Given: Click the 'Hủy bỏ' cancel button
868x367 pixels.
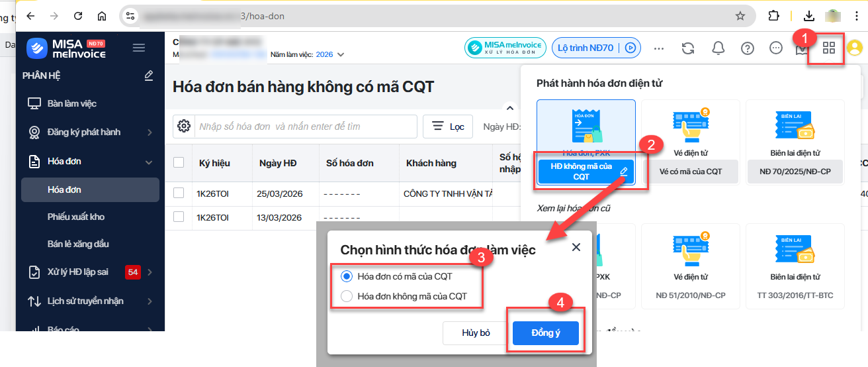Looking at the screenshot, I should click(x=476, y=333).
